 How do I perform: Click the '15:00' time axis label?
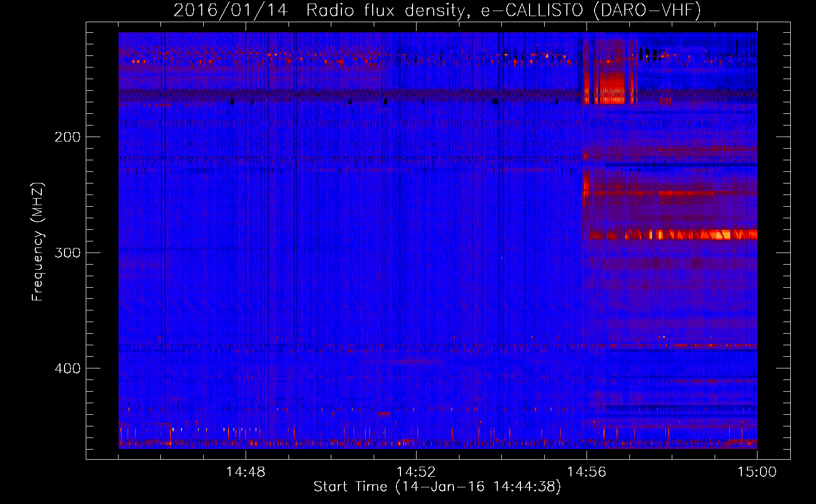pyautogui.click(x=757, y=472)
